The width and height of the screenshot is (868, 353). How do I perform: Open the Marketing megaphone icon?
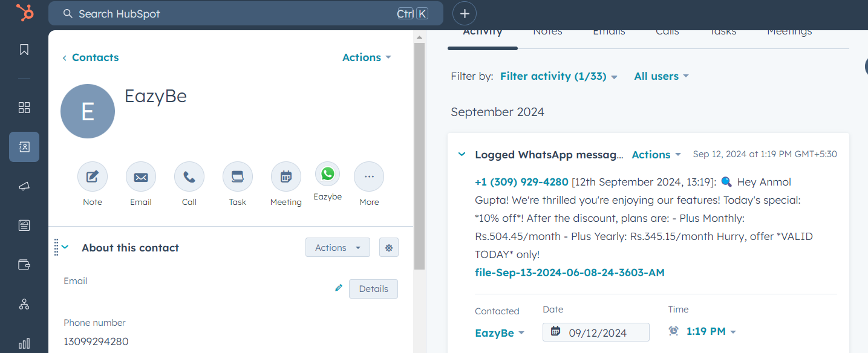click(x=24, y=186)
